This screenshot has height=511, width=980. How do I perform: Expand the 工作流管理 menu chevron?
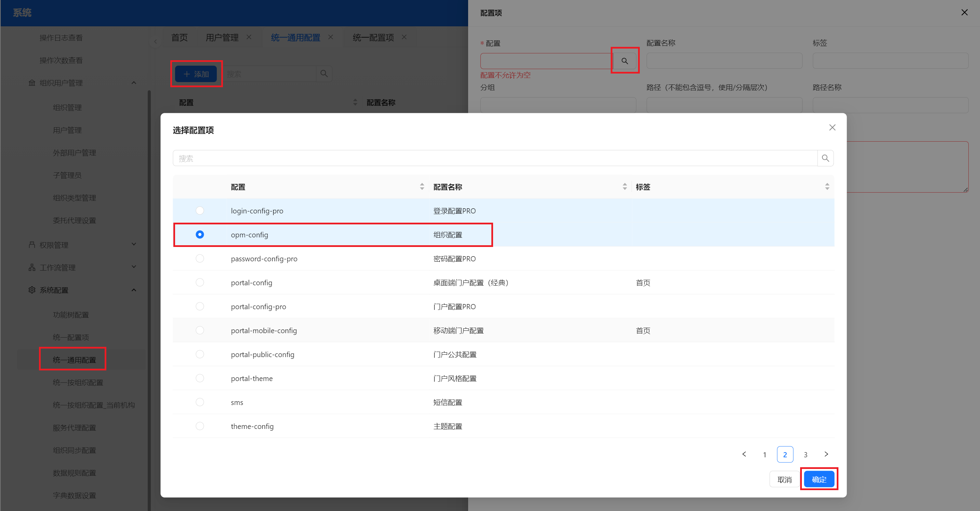coord(134,267)
